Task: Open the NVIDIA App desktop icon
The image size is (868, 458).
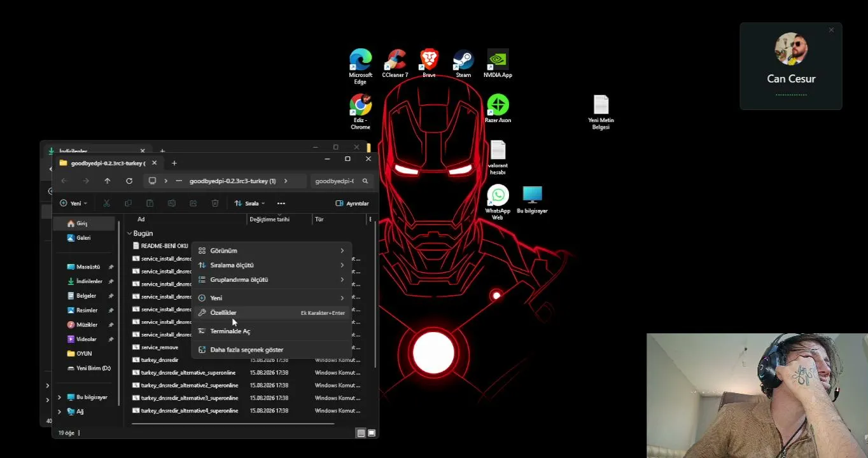Action: pyautogui.click(x=498, y=64)
